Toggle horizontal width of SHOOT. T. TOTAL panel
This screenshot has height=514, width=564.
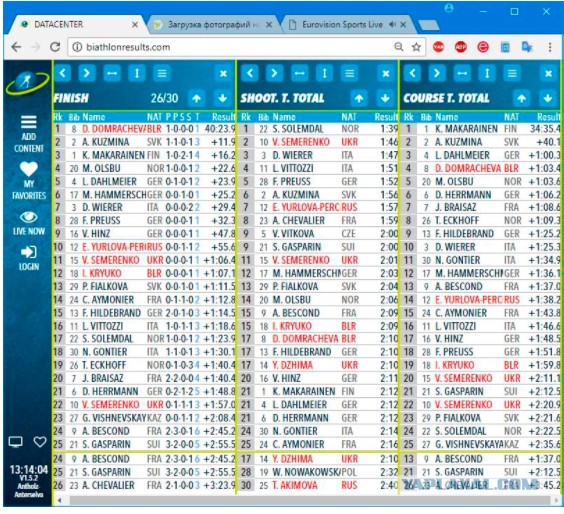click(x=299, y=73)
